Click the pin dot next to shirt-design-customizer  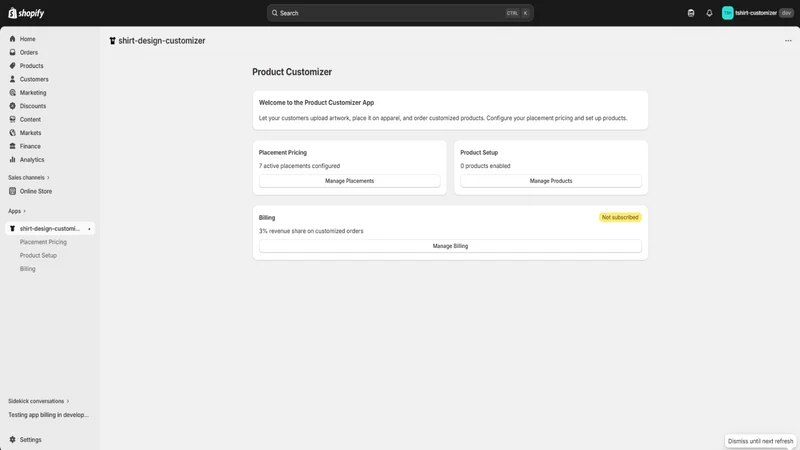click(89, 229)
